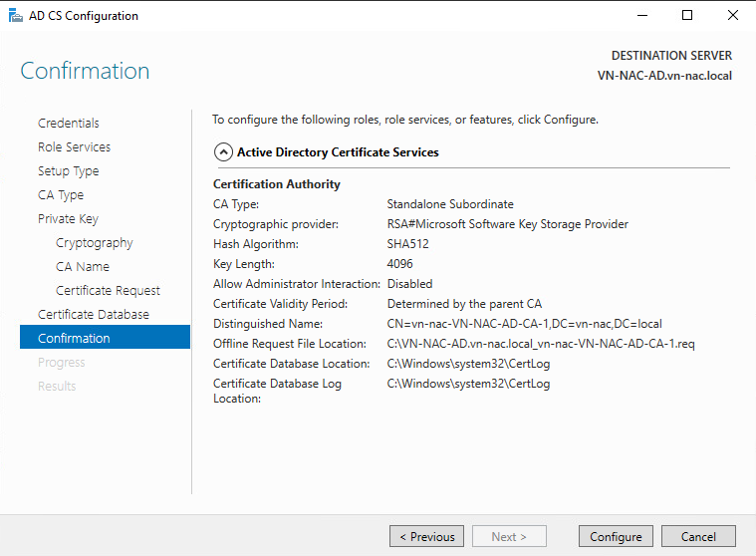
Task: Cancel the AD CS configuration wizard
Action: (x=698, y=536)
